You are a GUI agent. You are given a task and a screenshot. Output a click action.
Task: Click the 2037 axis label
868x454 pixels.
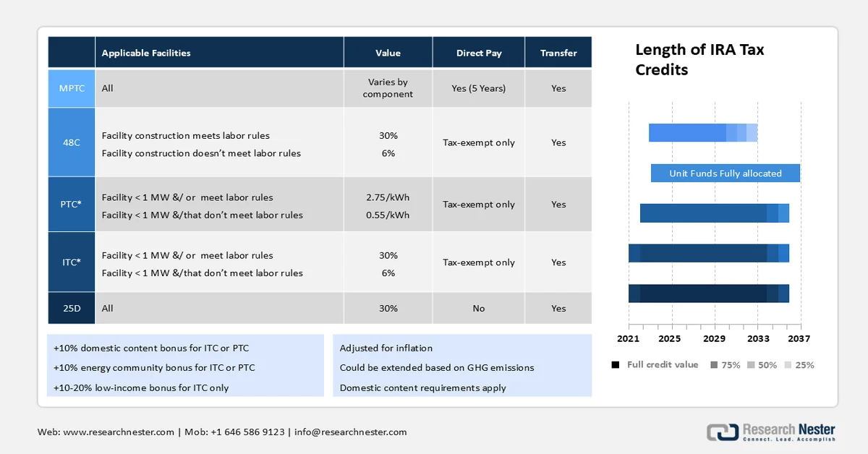click(x=799, y=338)
